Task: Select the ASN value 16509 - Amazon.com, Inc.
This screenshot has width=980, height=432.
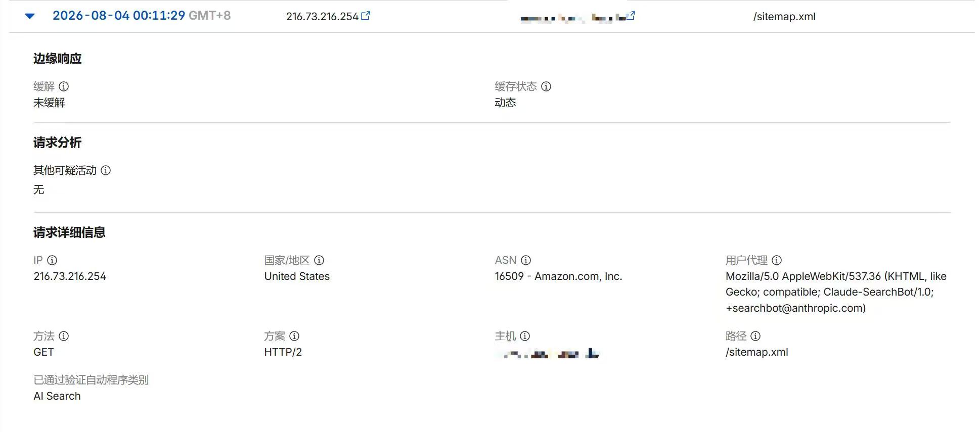Action: tap(558, 276)
